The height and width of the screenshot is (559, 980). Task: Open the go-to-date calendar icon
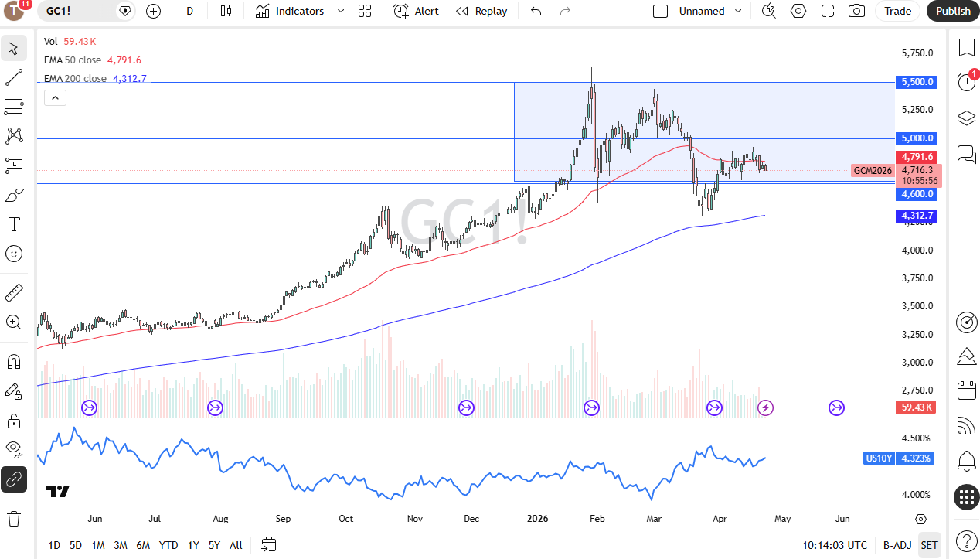tap(268, 545)
